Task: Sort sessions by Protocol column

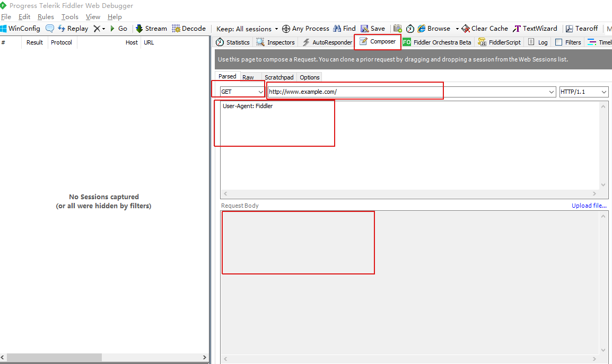Action: (x=62, y=42)
